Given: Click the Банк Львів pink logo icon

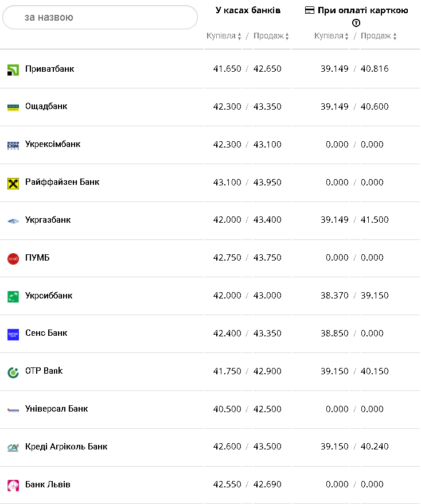Looking at the screenshot, I should click(13, 485).
